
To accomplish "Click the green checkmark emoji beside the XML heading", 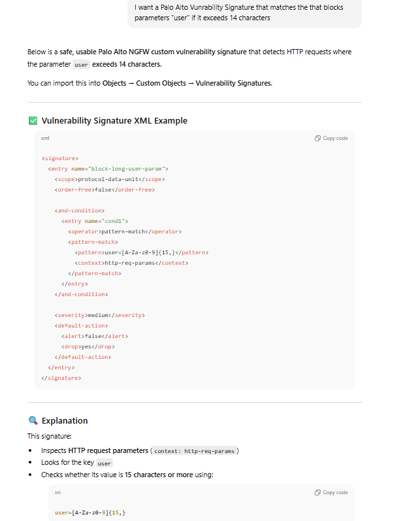I will [x=33, y=121].
